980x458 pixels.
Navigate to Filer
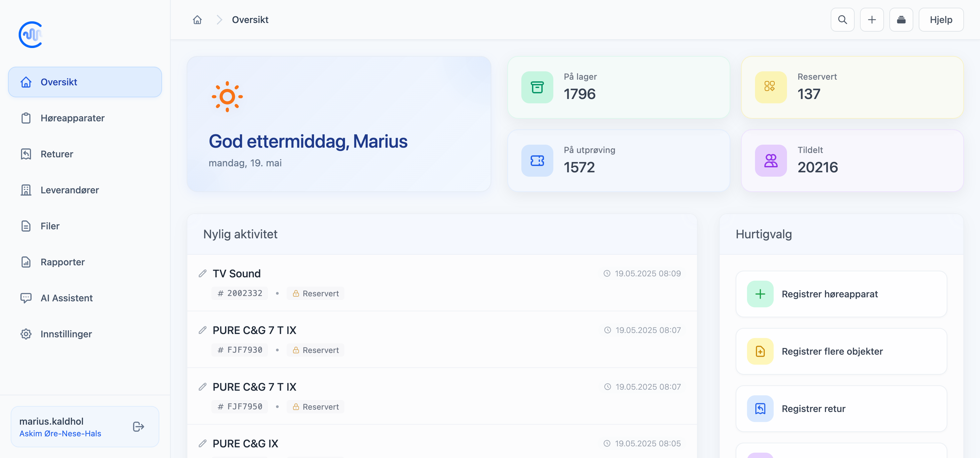coord(85,226)
